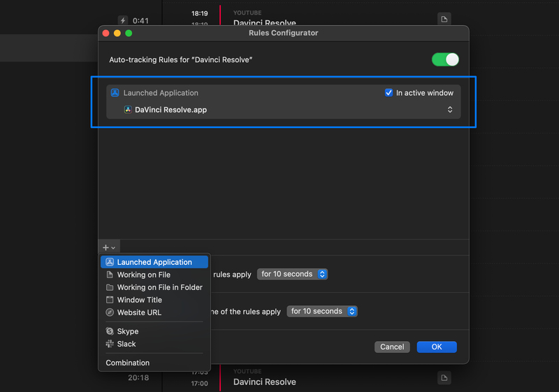Click the document icon beside the lower Davinci Resolve entry

click(x=444, y=378)
